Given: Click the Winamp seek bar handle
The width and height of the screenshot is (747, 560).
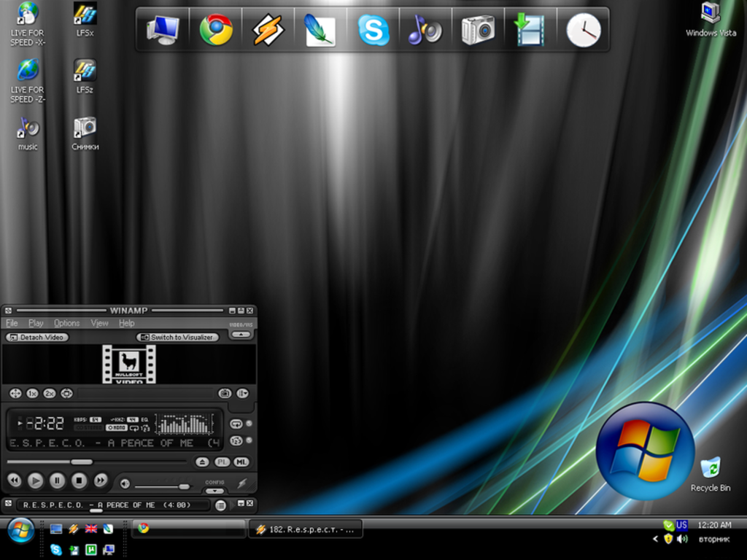Looking at the screenshot, I should tap(82, 462).
